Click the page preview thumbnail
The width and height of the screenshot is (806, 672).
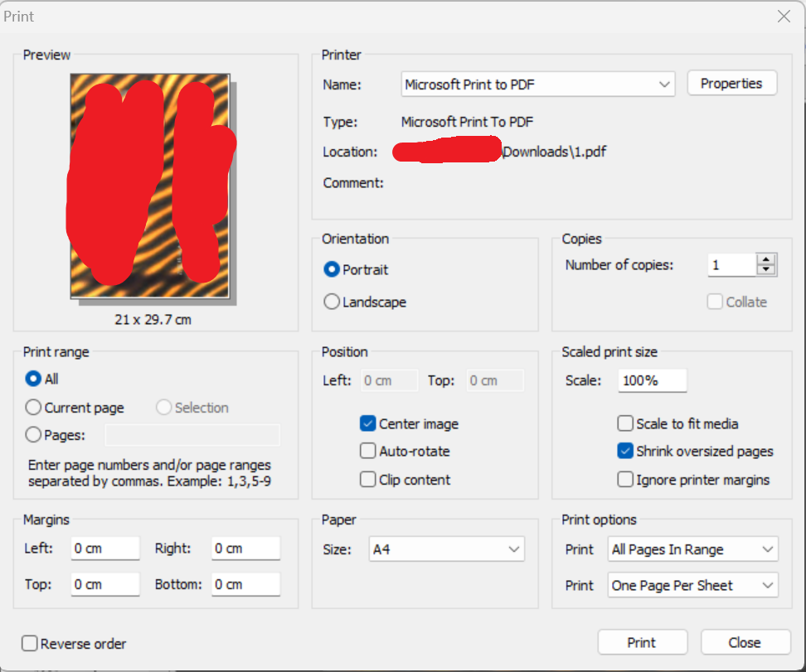tap(150, 186)
